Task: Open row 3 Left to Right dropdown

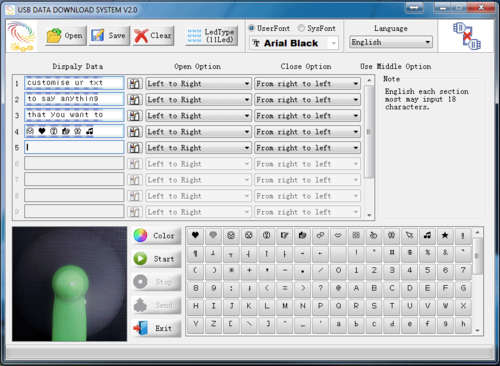Action: (x=198, y=116)
